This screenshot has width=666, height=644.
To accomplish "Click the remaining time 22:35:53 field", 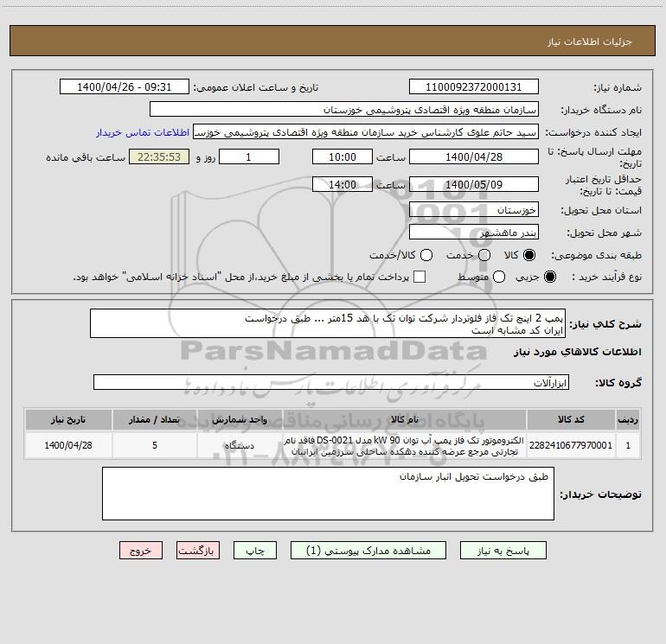I will point(159,156).
